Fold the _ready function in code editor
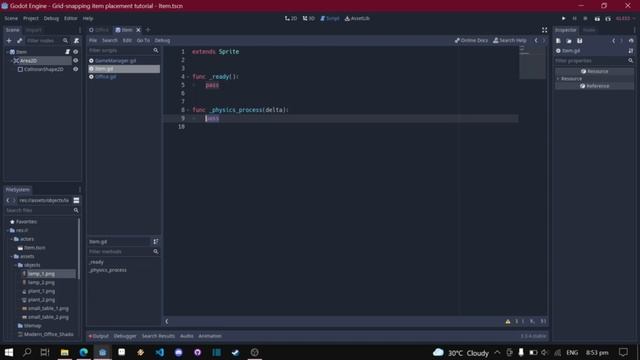 (x=188, y=77)
